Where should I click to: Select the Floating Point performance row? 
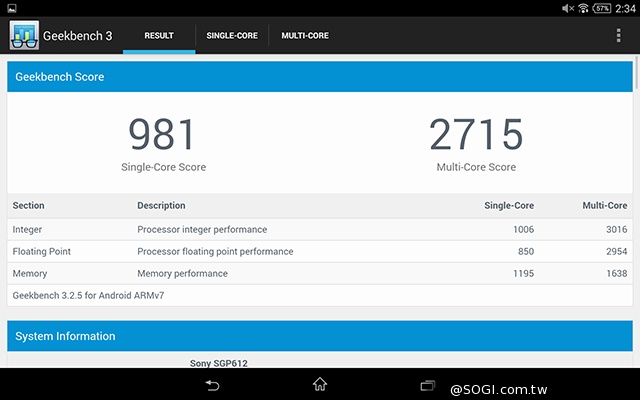[x=320, y=251]
